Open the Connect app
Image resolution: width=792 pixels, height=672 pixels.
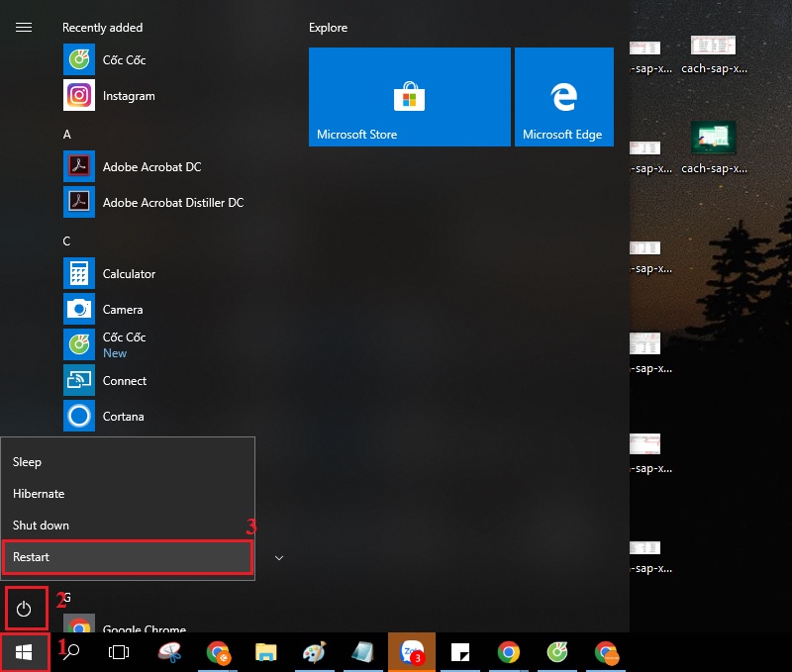(x=124, y=381)
